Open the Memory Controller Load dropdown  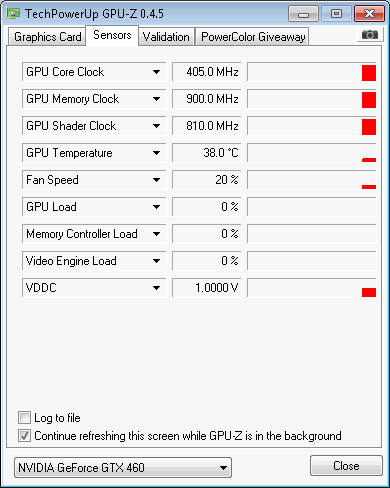(156, 234)
